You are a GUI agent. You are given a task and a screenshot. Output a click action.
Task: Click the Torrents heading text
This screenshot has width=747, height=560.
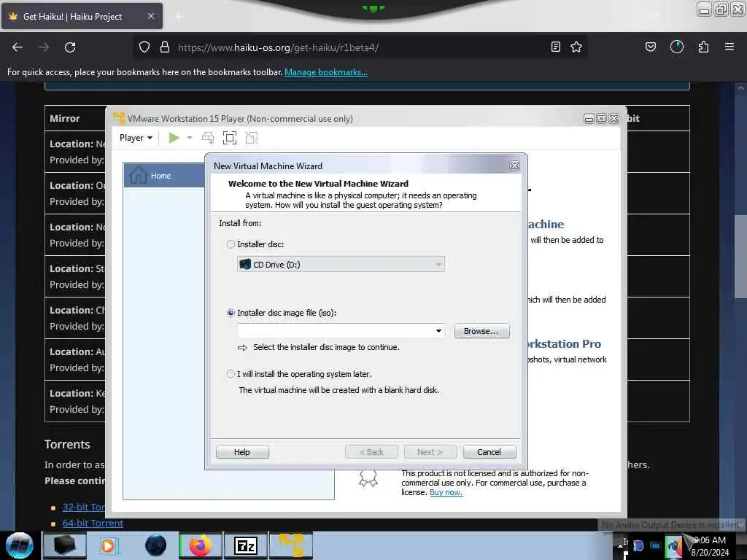pos(67,444)
